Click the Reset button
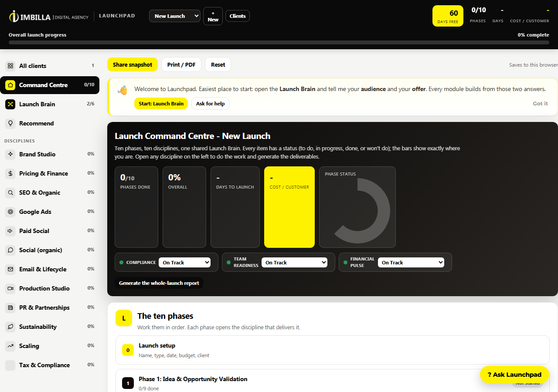Viewport: 558px width, 392px height. tap(218, 64)
